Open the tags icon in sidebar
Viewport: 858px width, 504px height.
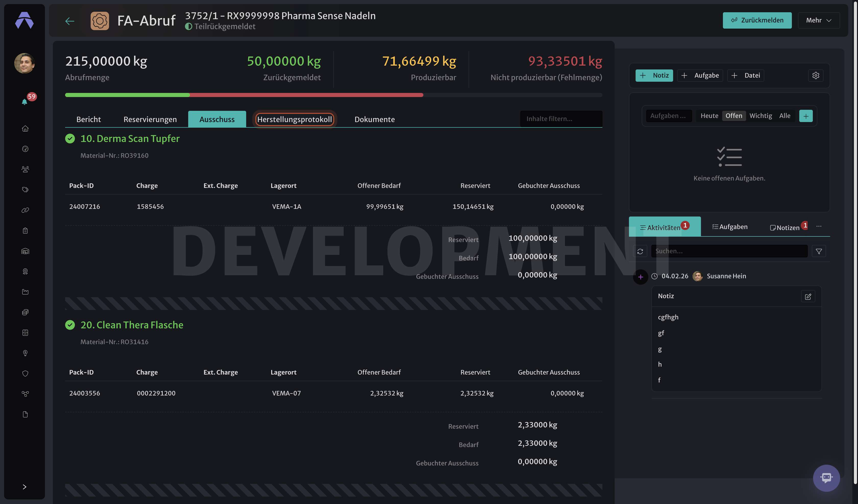(25, 190)
